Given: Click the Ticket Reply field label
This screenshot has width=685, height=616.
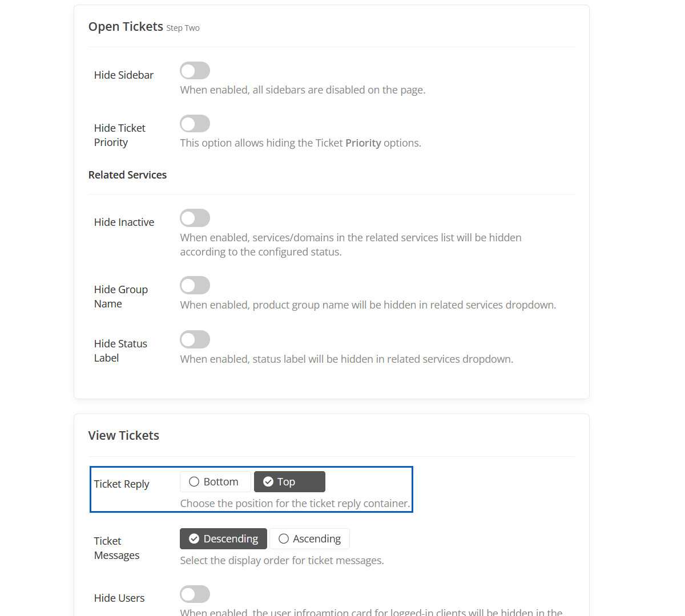Looking at the screenshot, I should 122,484.
